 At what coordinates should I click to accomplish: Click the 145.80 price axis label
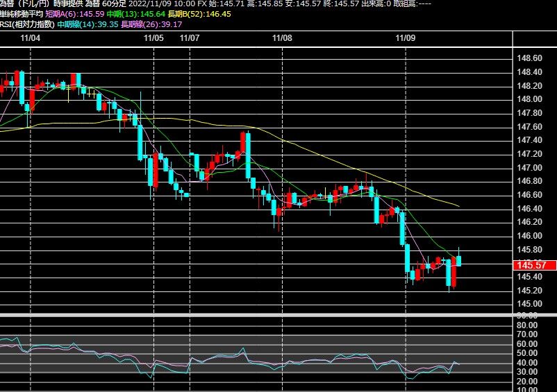[529, 249]
